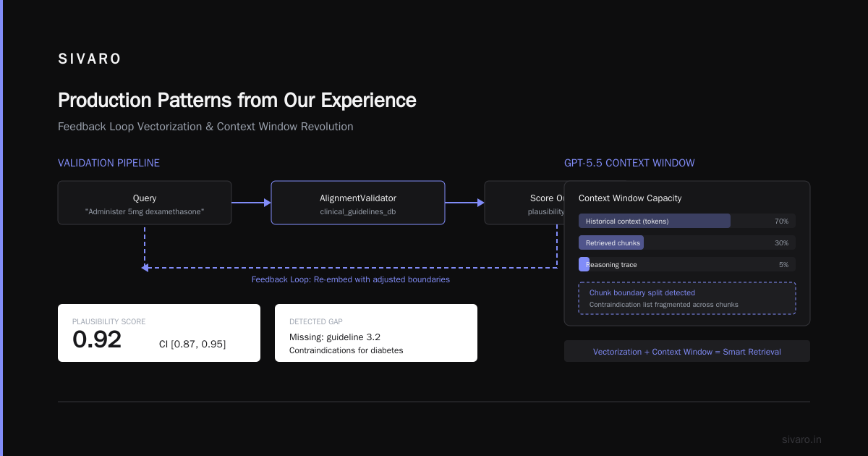Image resolution: width=868 pixels, height=456 pixels.
Task: Click the arrow from Query to AlignmentValidator
Action: [x=251, y=203]
